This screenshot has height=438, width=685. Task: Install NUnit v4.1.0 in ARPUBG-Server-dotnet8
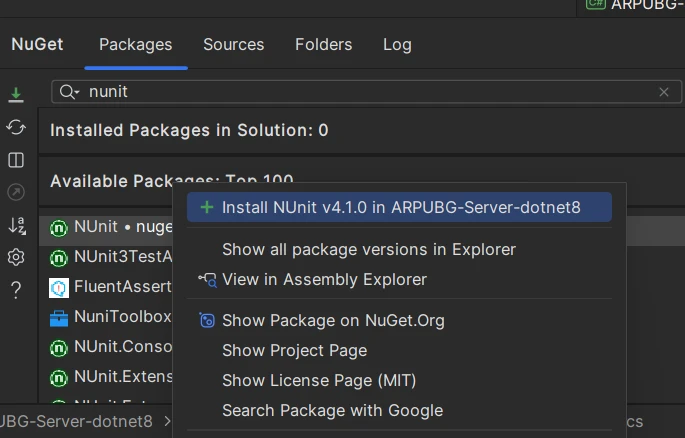[401, 207]
